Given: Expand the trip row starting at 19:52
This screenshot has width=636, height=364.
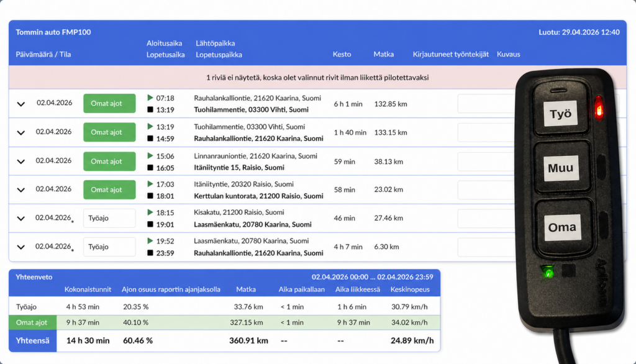Looking at the screenshot, I should pos(21,247).
